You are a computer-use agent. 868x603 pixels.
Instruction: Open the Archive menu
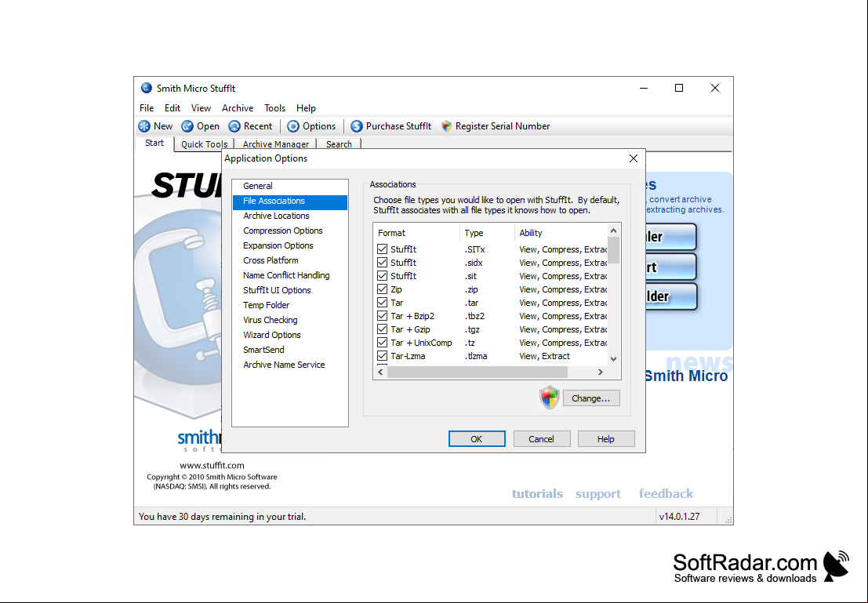click(238, 108)
